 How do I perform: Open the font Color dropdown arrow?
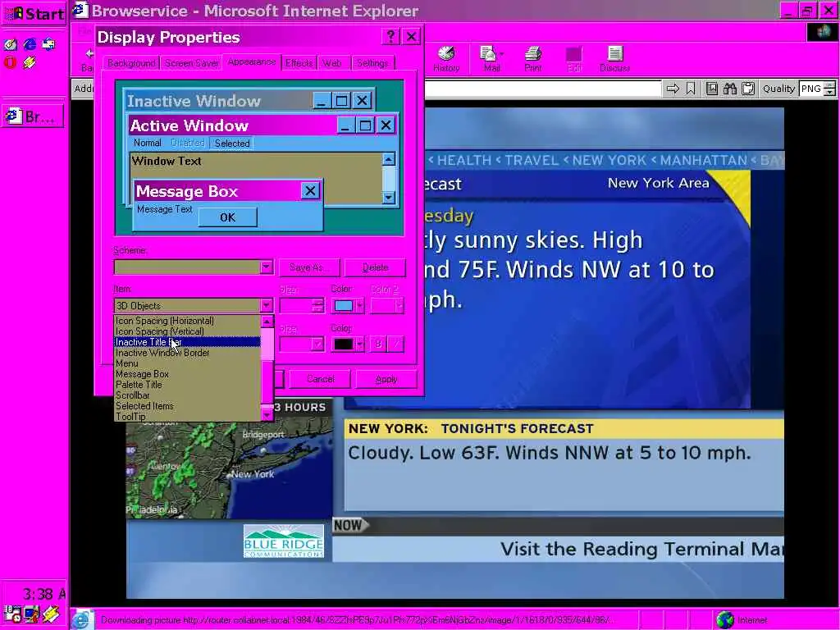(x=360, y=344)
